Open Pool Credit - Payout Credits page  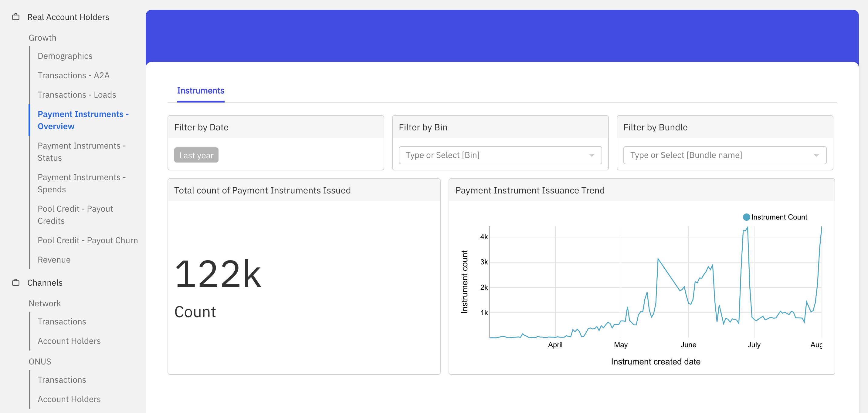coord(76,215)
